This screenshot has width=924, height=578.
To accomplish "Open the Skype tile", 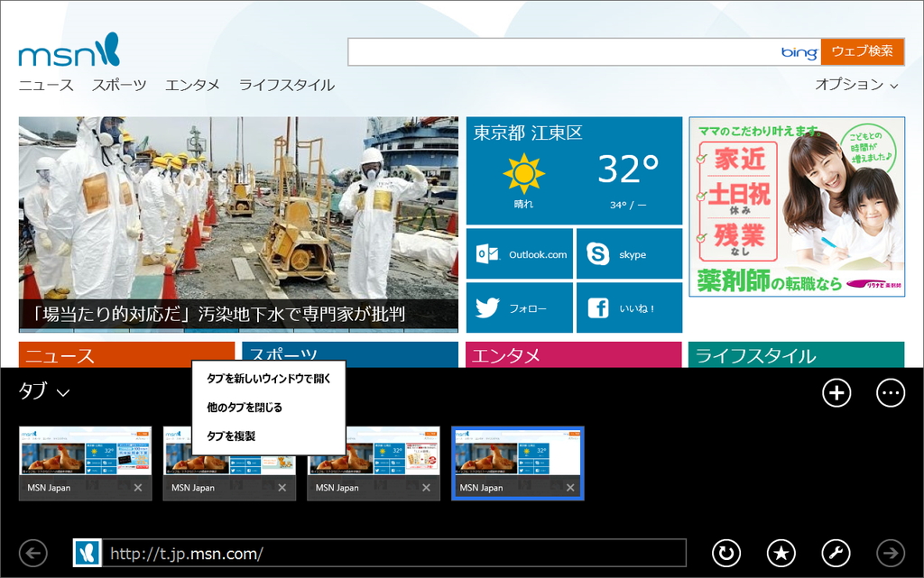I will coord(629,254).
